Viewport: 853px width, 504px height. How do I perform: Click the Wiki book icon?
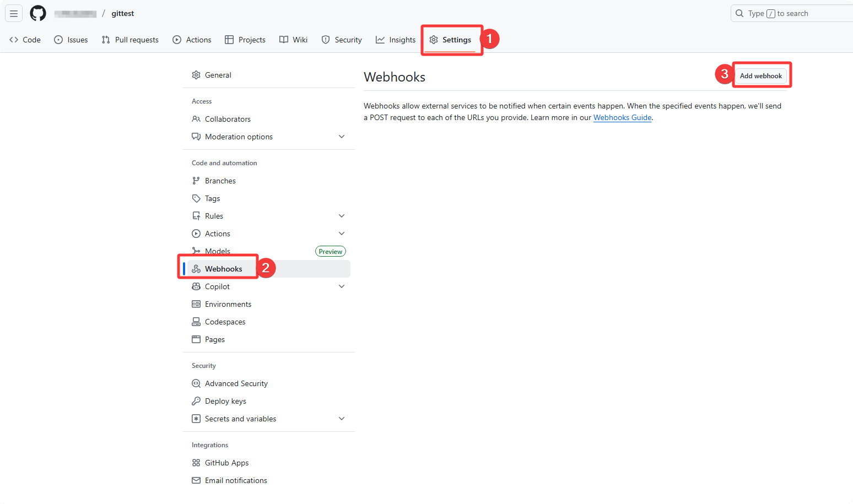[283, 39]
